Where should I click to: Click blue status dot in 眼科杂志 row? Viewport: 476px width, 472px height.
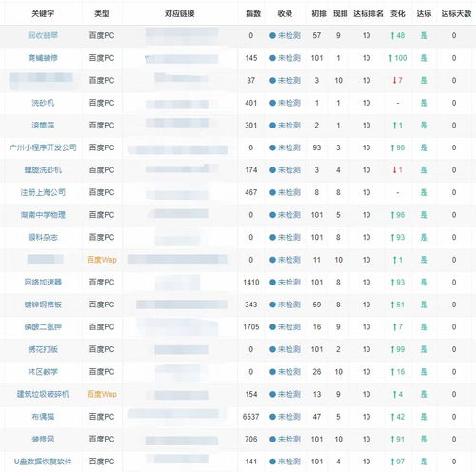[272, 238]
